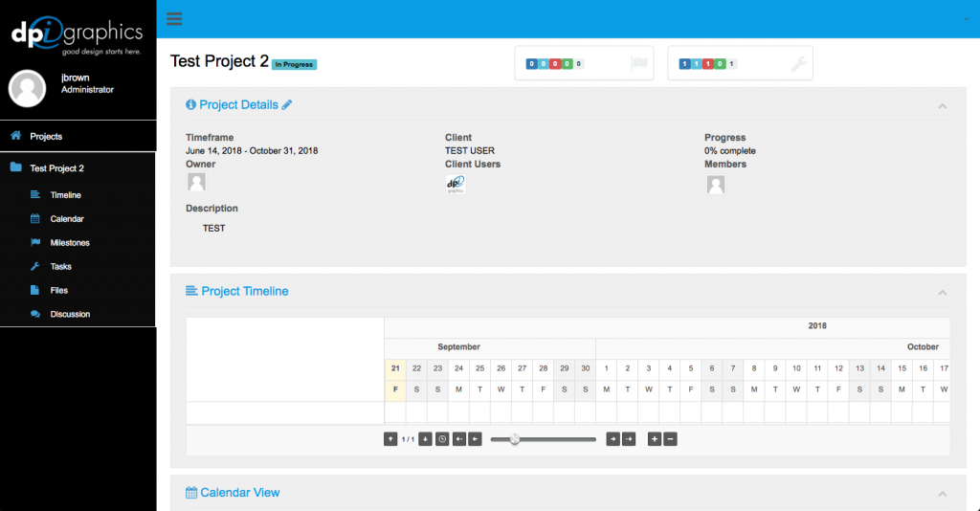Image resolution: width=980 pixels, height=511 pixels.
Task: Open the Milestones sidebar item
Action: (69, 242)
